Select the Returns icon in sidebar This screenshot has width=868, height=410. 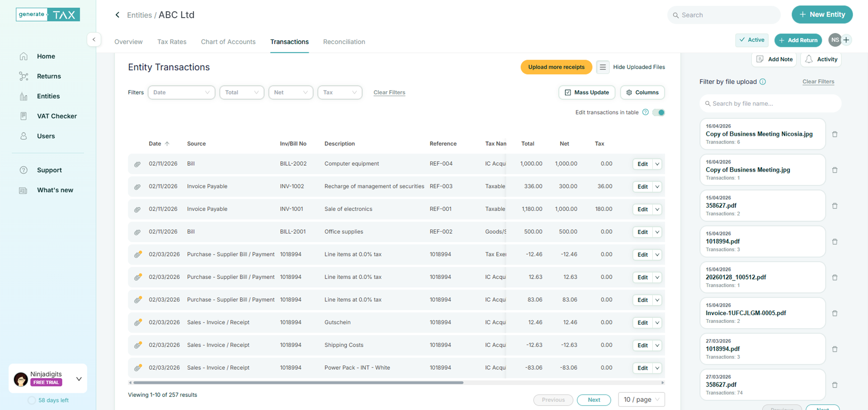point(24,76)
